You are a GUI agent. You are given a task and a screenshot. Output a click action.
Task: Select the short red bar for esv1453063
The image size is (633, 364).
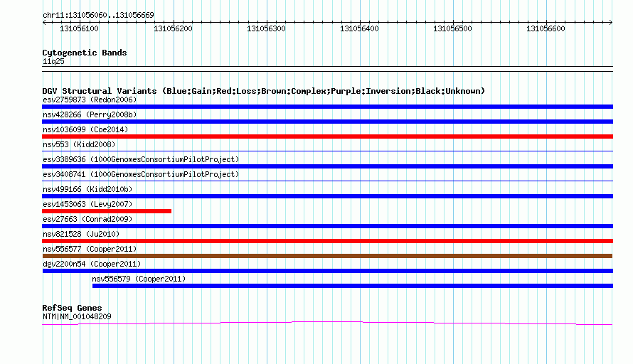point(107,211)
